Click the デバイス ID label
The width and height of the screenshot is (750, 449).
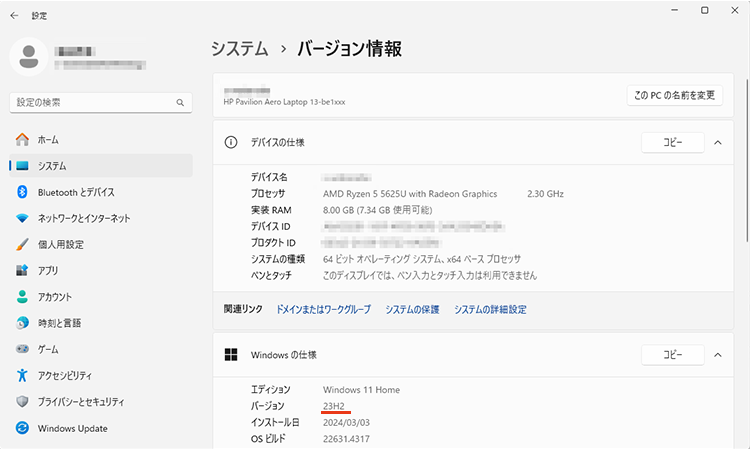point(271,226)
